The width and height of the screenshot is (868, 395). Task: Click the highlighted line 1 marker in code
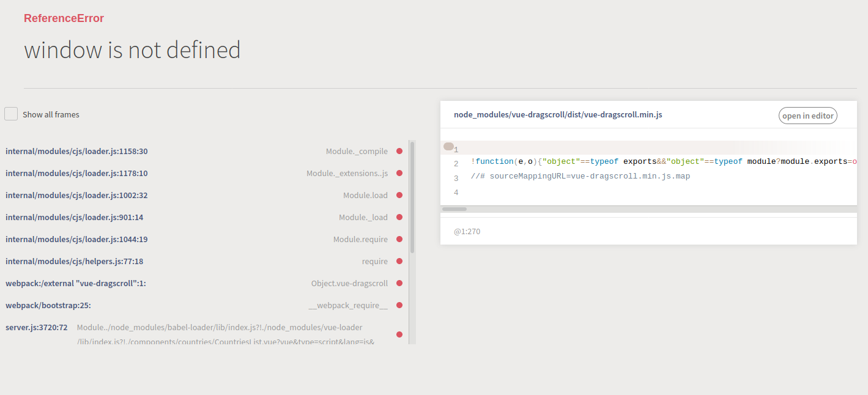coord(449,147)
